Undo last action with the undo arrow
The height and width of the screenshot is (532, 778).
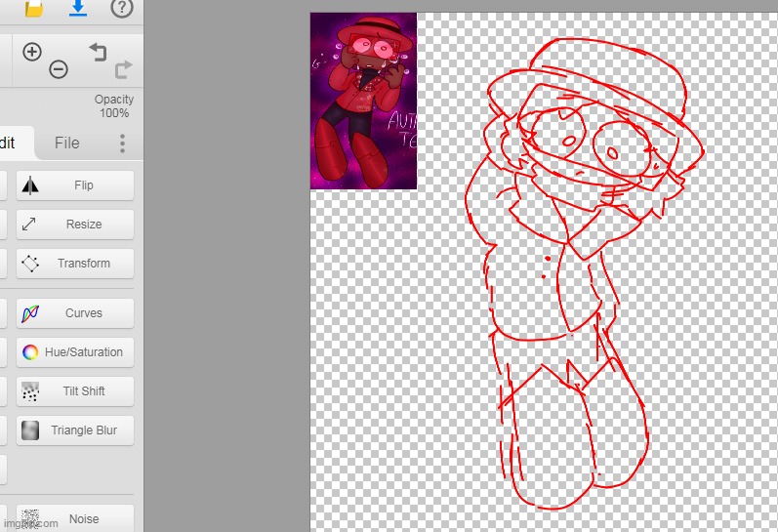coord(98,52)
